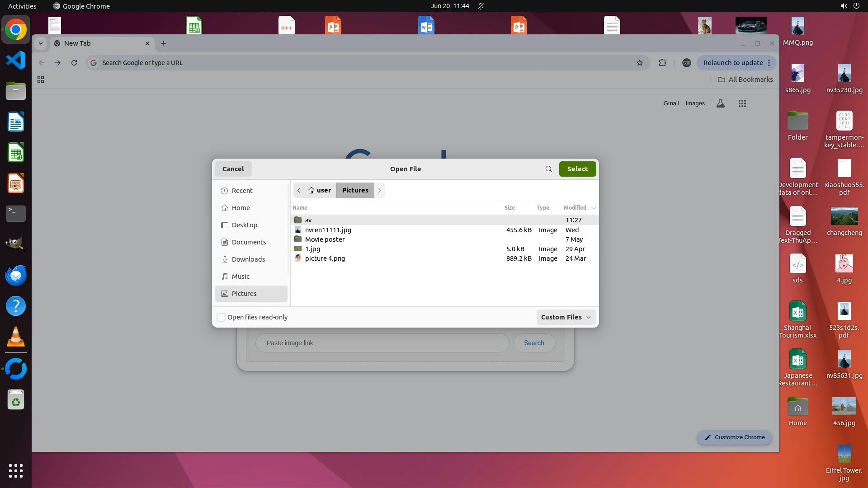Expand the tab search dropdown in Chrome
Viewport: 868px width, 488px height.
point(41,43)
